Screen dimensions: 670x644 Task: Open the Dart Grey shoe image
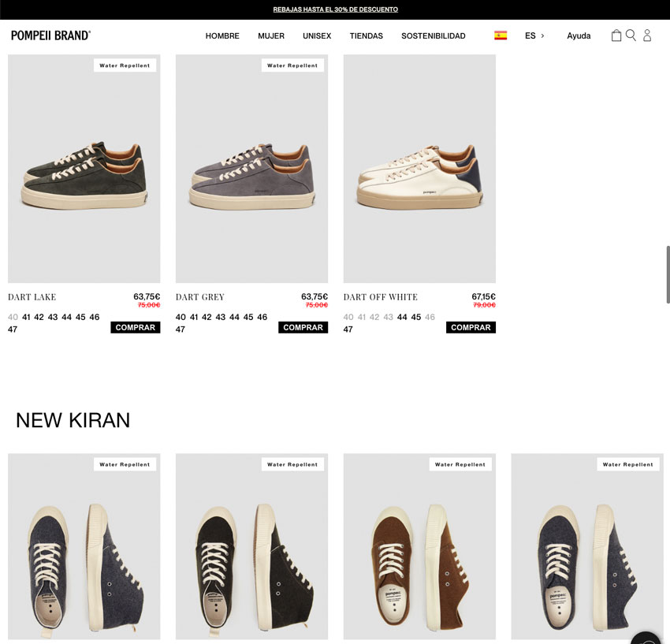(251, 169)
